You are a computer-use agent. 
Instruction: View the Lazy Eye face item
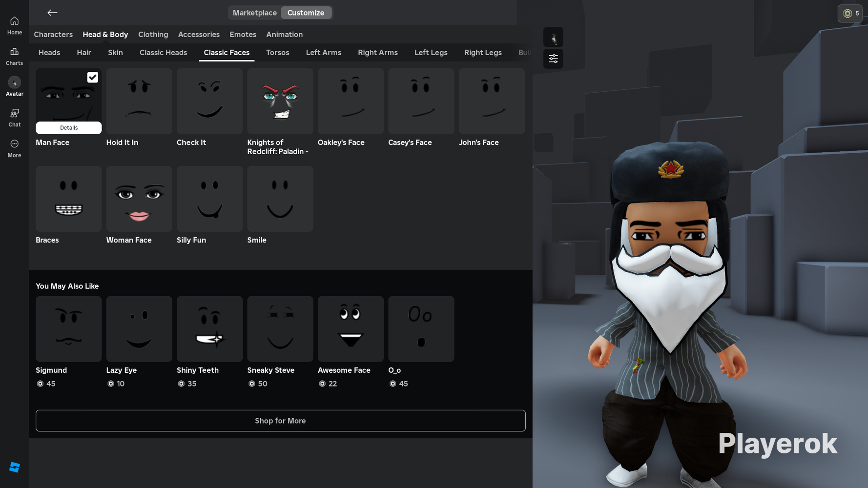coord(139,329)
